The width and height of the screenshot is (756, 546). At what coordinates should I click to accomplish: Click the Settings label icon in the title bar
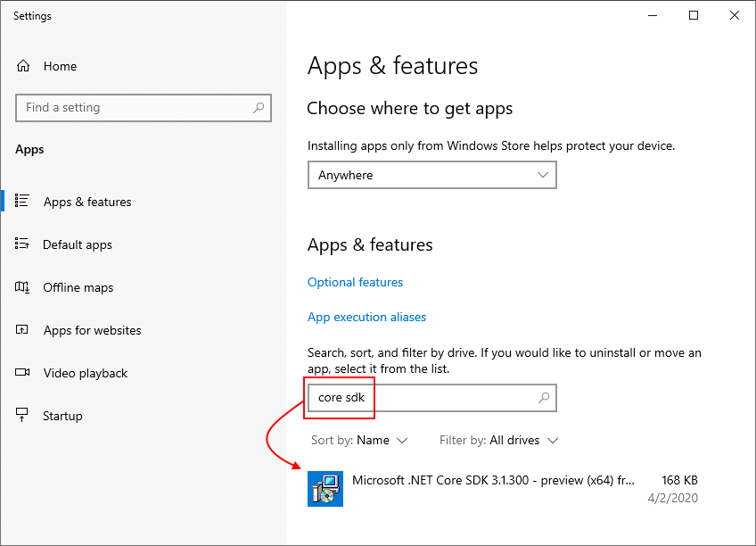(32, 15)
